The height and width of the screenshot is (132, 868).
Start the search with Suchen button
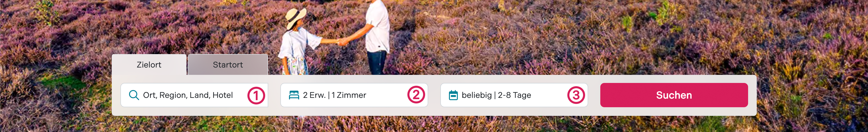pos(674,95)
